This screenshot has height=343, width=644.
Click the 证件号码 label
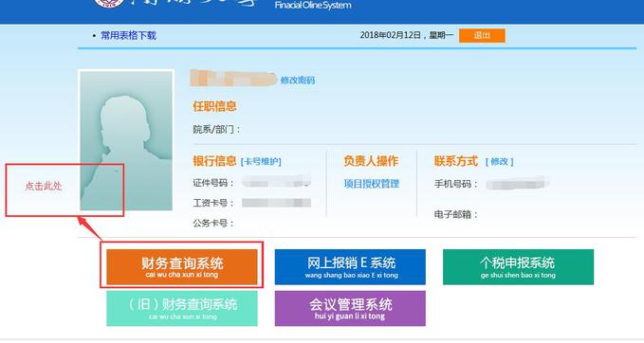point(213,183)
